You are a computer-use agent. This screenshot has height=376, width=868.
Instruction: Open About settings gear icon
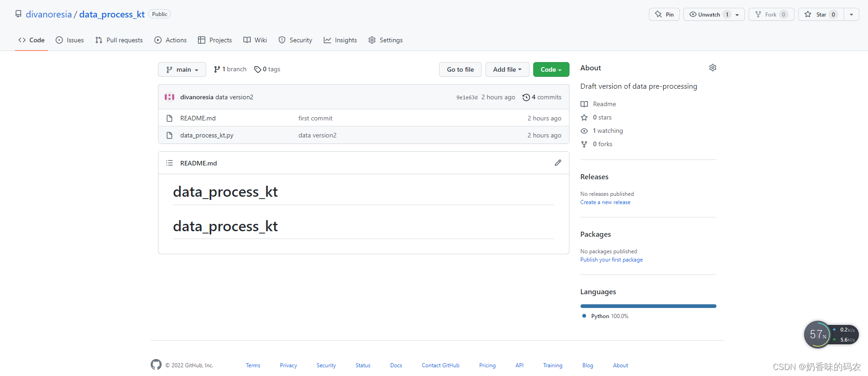pyautogui.click(x=713, y=68)
